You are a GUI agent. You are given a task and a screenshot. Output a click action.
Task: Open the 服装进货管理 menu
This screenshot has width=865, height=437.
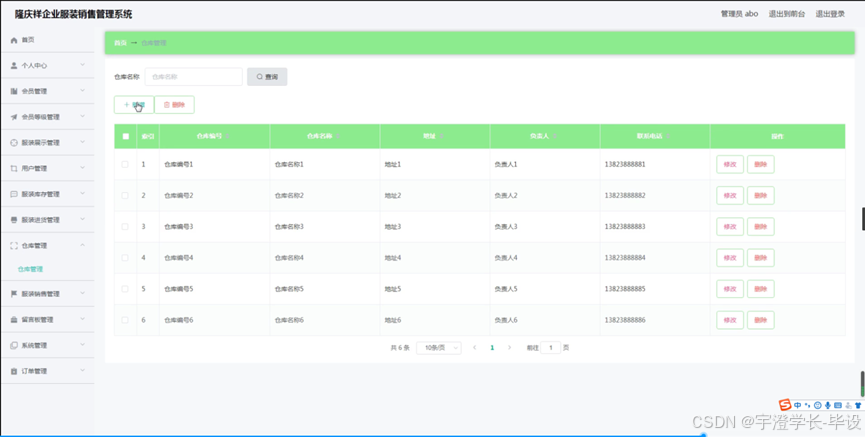[x=47, y=220]
